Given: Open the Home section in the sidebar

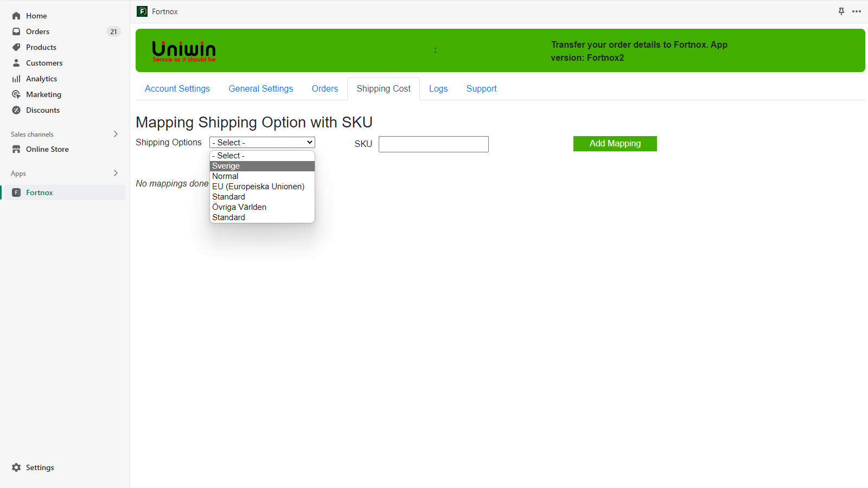Looking at the screenshot, I should 36,15.
